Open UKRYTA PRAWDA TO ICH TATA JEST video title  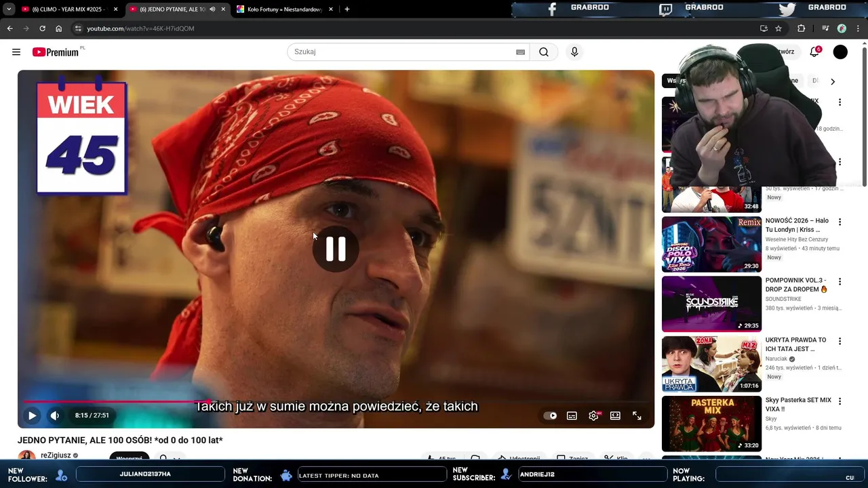[795, 344]
